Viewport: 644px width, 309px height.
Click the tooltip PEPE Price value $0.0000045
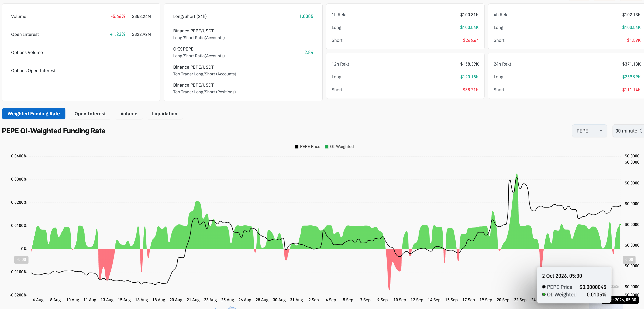coord(592,287)
